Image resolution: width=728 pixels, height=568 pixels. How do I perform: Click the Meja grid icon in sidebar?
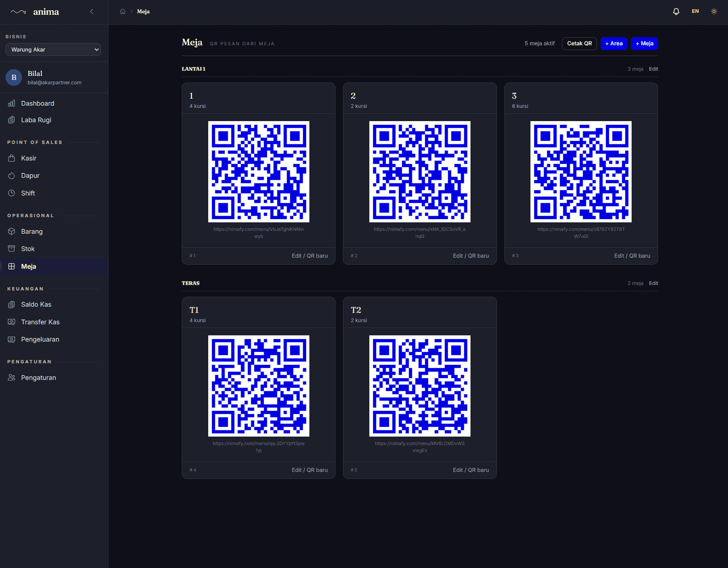pos(11,267)
